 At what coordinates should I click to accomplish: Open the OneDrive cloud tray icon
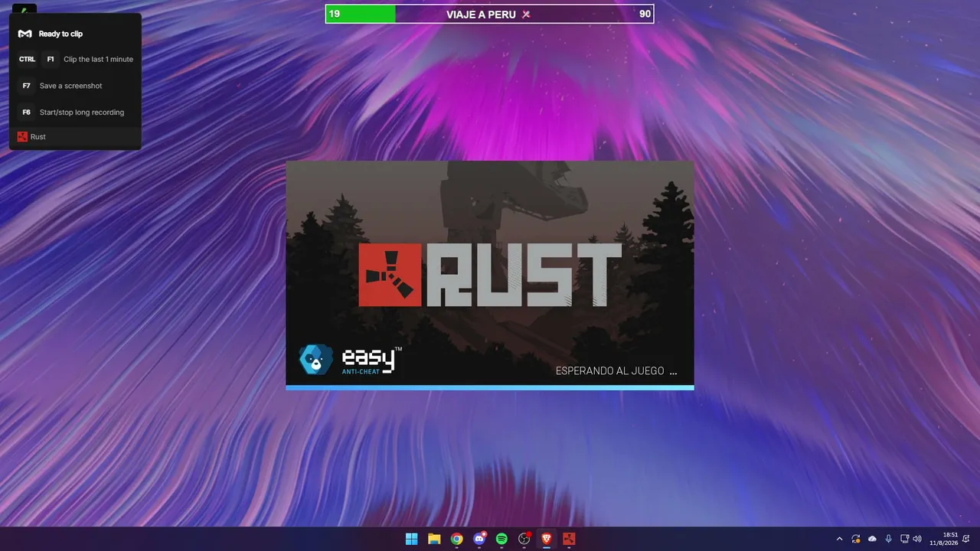point(872,539)
